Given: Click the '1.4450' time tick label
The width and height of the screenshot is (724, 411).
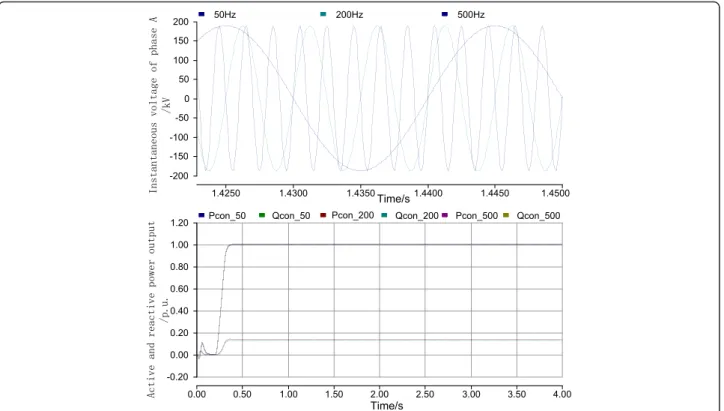Looking at the screenshot, I should 495,193.
